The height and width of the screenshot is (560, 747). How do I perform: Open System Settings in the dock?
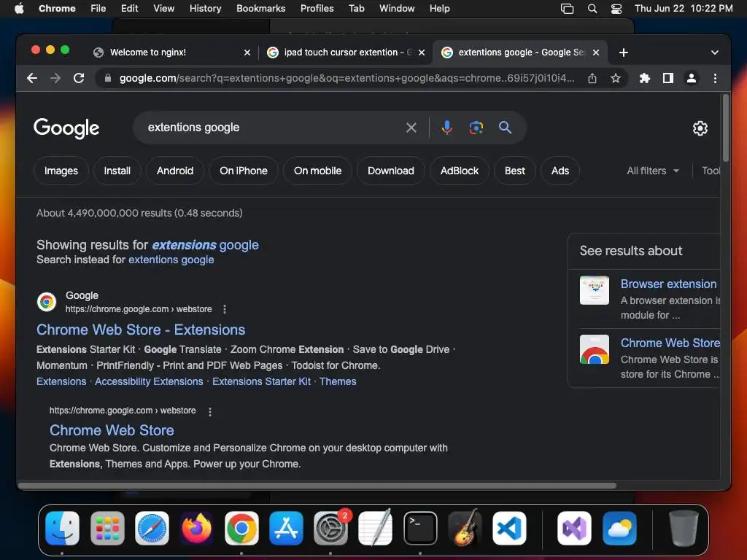pos(330,528)
